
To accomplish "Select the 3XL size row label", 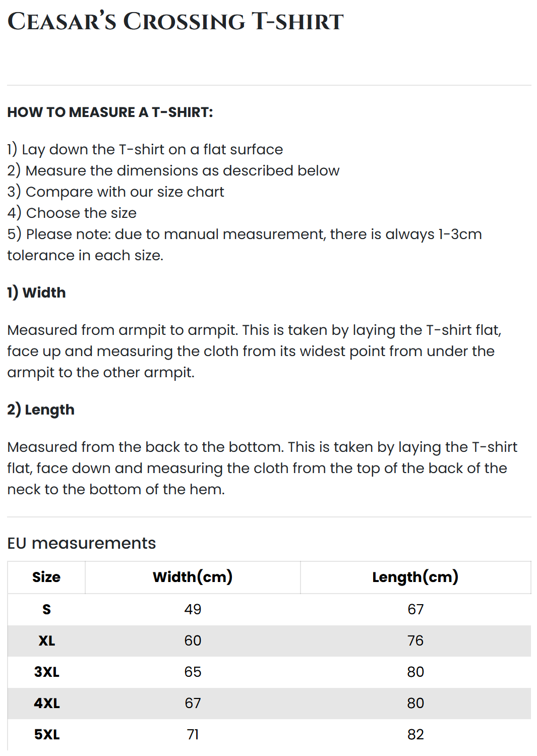I will tap(46, 672).
